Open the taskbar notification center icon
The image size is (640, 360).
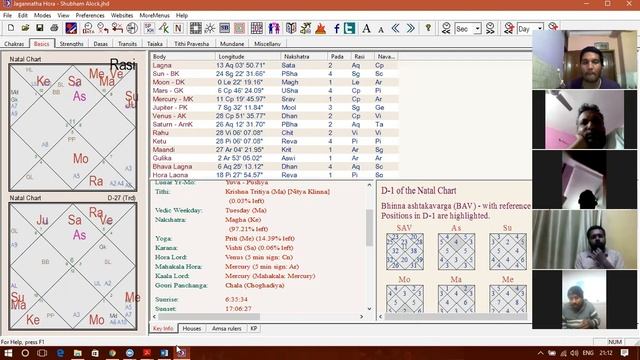624,353
